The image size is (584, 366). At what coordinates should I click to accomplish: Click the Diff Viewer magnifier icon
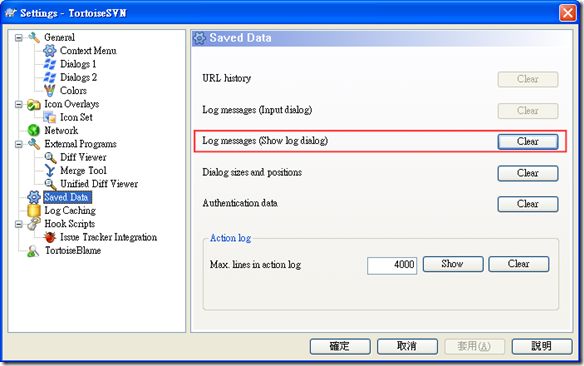(x=50, y=157)
